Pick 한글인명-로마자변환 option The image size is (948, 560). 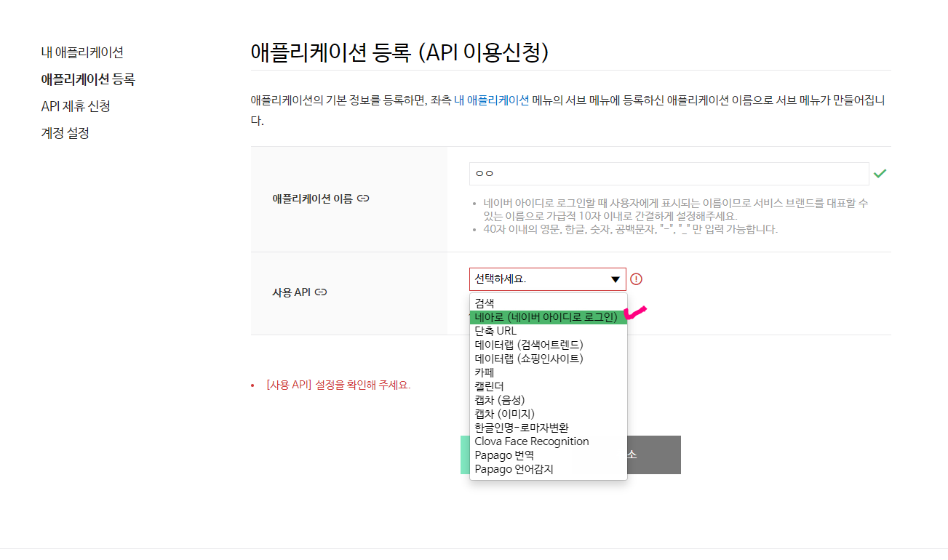549,428
